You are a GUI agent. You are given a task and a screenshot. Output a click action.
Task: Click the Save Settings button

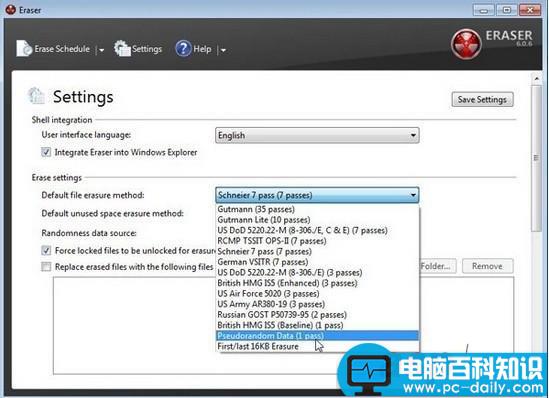coord(482,99)
